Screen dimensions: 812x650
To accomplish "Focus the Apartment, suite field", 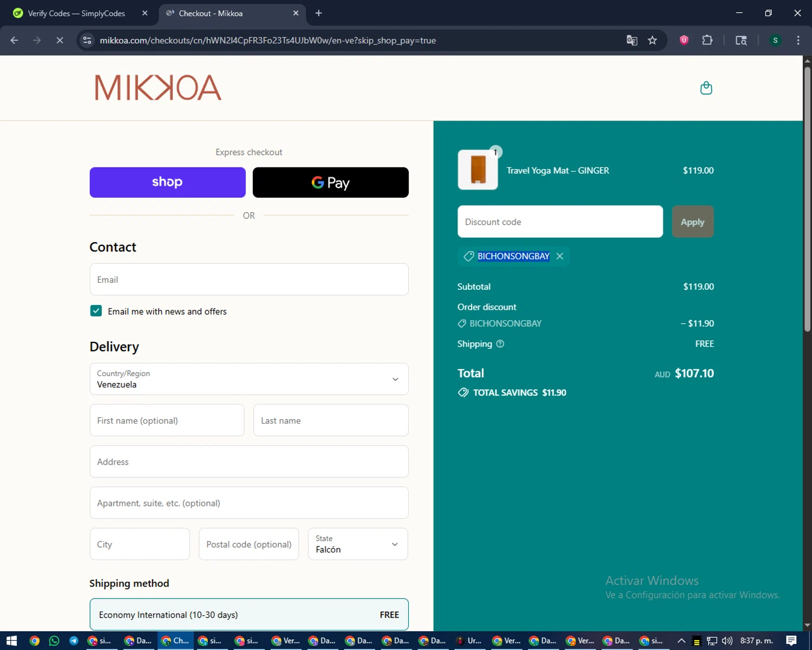I will click(249, 503).
